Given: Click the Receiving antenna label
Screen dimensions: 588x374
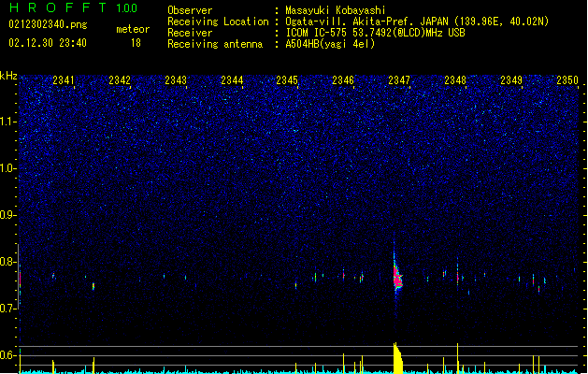Looking at the screenshot, I should (215, 44).
